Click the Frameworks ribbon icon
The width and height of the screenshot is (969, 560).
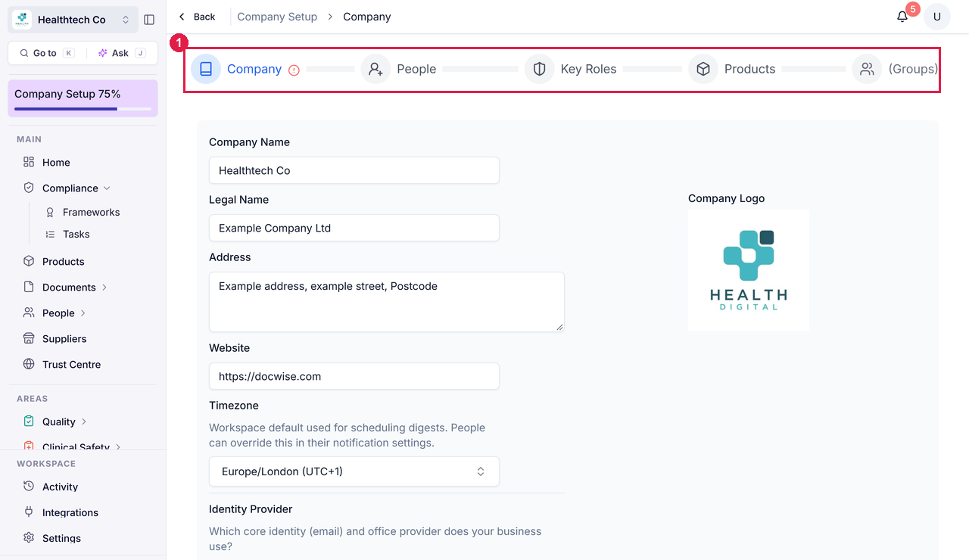tap(50, 213)
